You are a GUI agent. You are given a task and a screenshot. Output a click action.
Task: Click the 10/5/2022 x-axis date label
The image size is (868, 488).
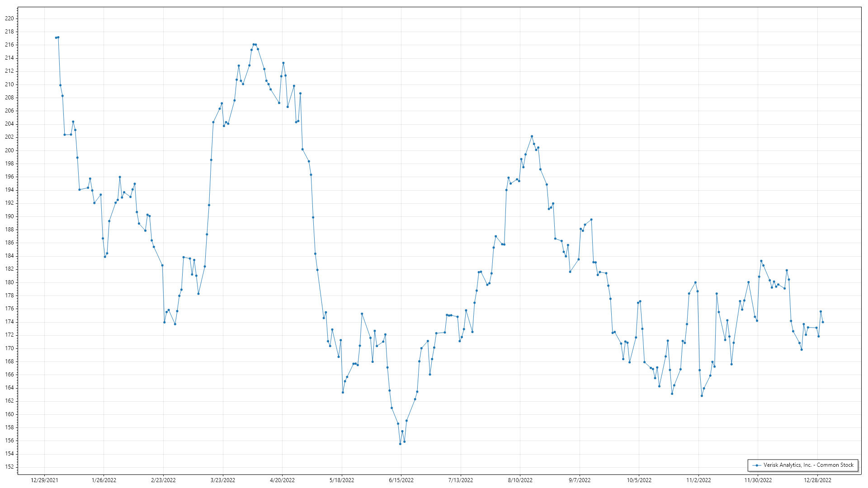pyautogui.click(x=639, y=480)
